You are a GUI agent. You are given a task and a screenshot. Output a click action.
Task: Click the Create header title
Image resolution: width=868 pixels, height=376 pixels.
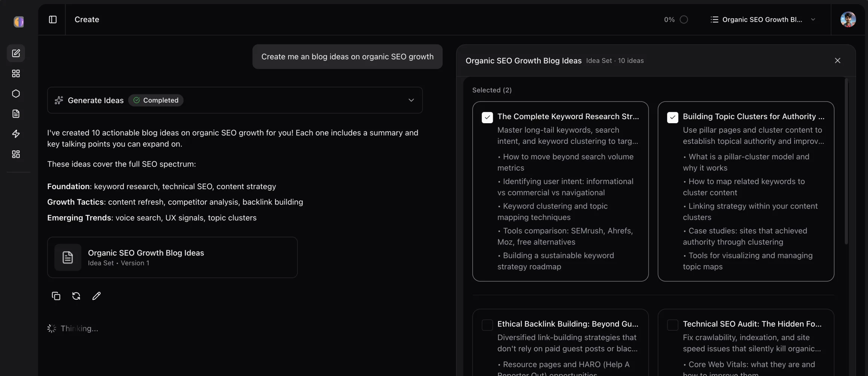pyautogui.click(x=87, y=19)
